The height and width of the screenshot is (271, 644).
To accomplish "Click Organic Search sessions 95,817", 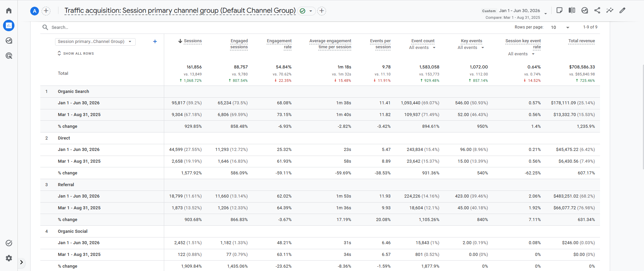I will tap(178, 103).
